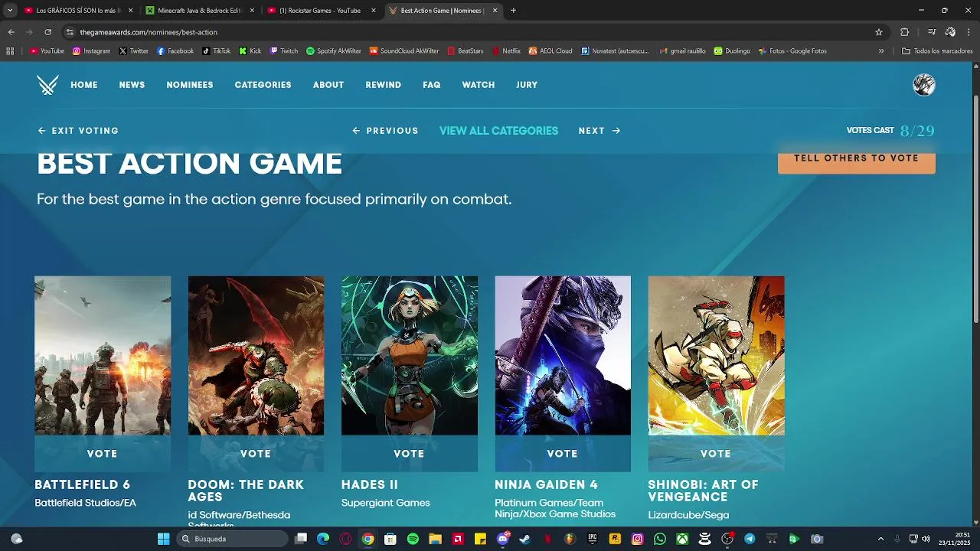The image size is (980, 551).
Task: Open a new browser tab
Action: point(513,11)
